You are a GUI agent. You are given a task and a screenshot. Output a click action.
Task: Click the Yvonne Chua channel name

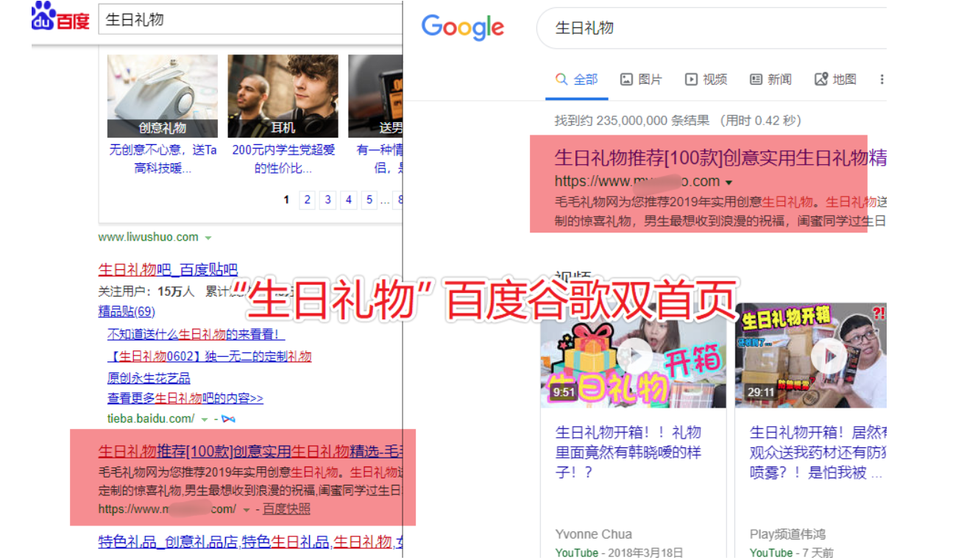pos(593,534)
